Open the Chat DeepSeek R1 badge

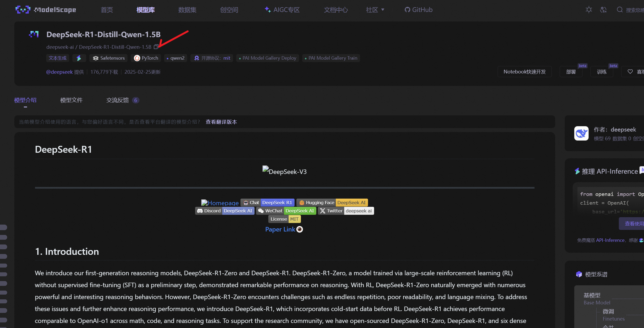point(268,203)
